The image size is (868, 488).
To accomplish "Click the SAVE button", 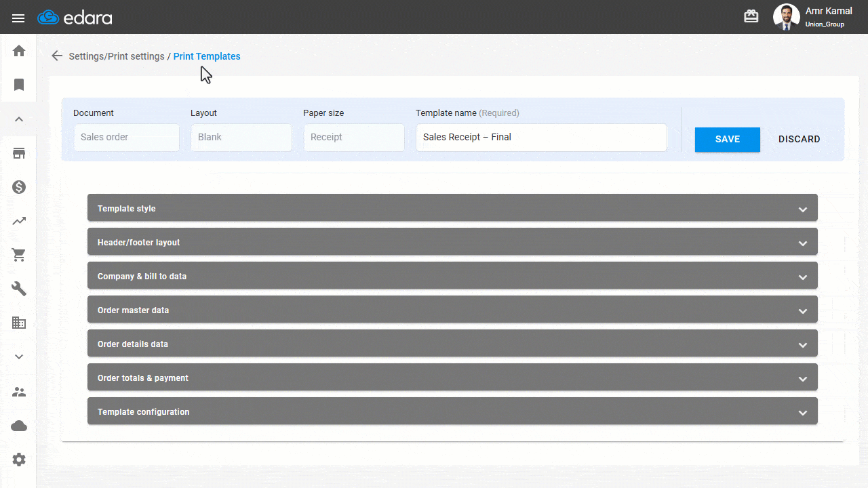I will tap(728, 140).
